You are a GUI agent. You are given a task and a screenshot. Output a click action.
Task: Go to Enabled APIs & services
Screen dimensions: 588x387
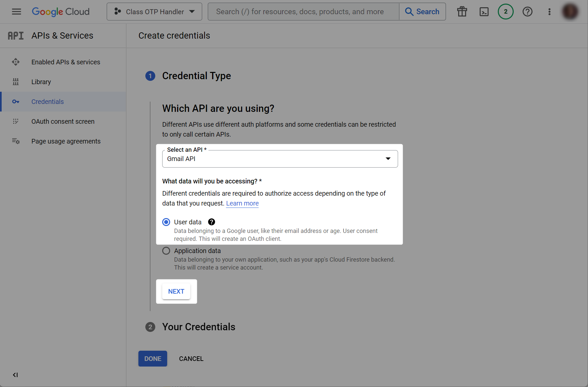[65, 62]
